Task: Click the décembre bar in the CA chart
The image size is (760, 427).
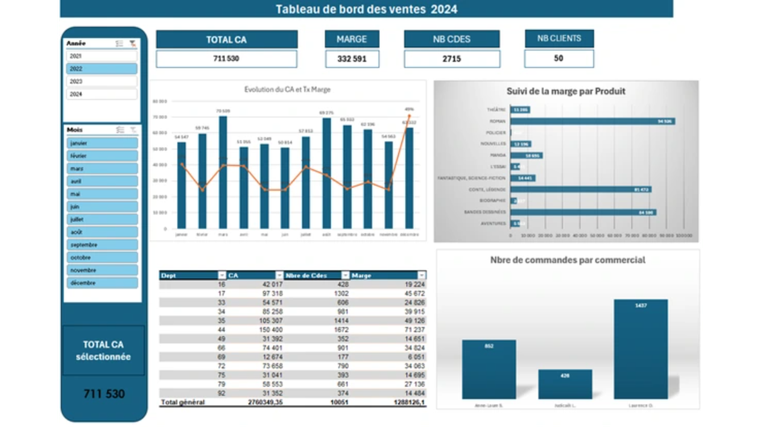Action: (x=410, y=178)
